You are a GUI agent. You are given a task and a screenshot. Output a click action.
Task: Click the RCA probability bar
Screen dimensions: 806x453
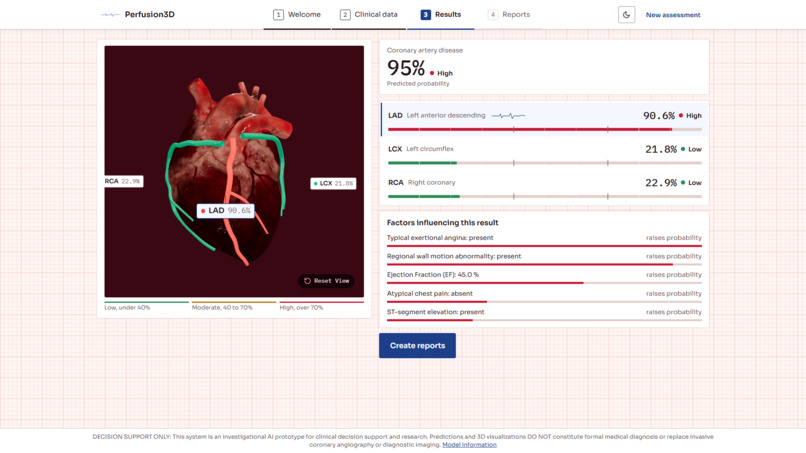click(x=544, y=196)
